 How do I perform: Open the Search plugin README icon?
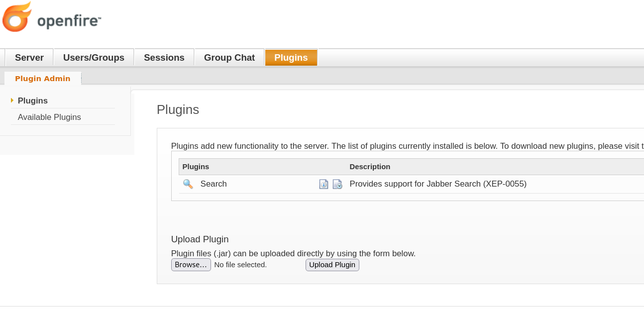tap(323, 184)
